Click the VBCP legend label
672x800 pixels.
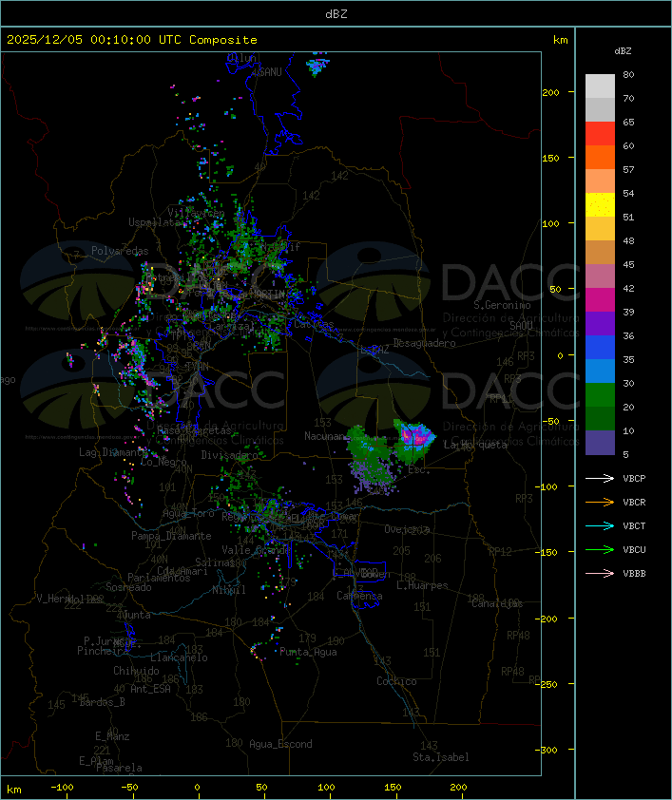pos(634,479)
